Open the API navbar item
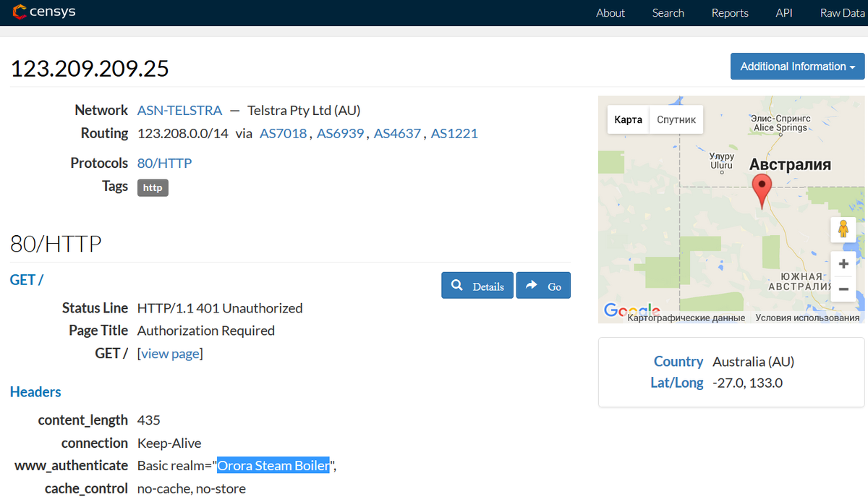This screenshot has width=868, height=497. click(784, 13)
